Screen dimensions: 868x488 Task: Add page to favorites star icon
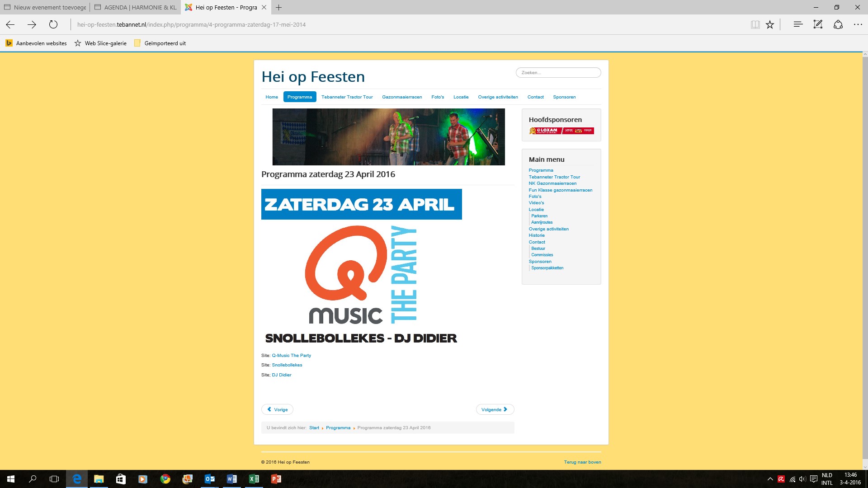pos(770,24)
